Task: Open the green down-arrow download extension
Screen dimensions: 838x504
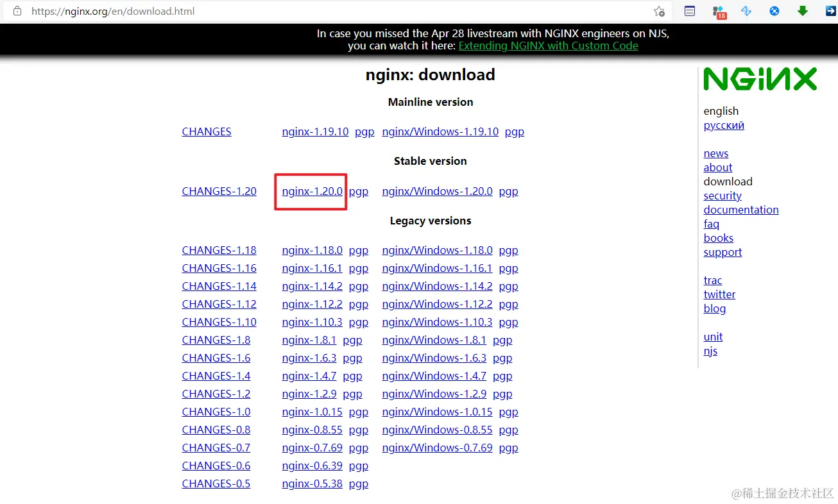Action: click(802, 11)
